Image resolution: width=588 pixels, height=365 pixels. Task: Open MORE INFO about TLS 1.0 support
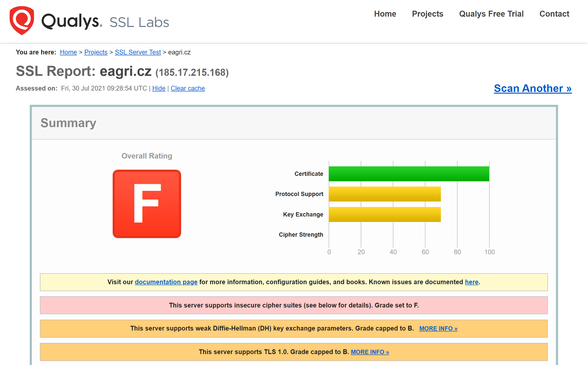click(370, 352)
